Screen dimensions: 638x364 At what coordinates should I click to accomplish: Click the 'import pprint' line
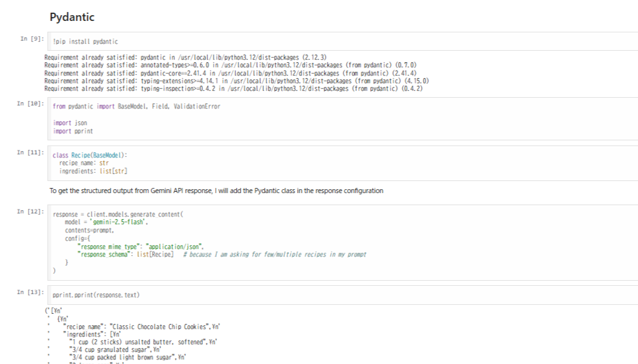[73, 131]
